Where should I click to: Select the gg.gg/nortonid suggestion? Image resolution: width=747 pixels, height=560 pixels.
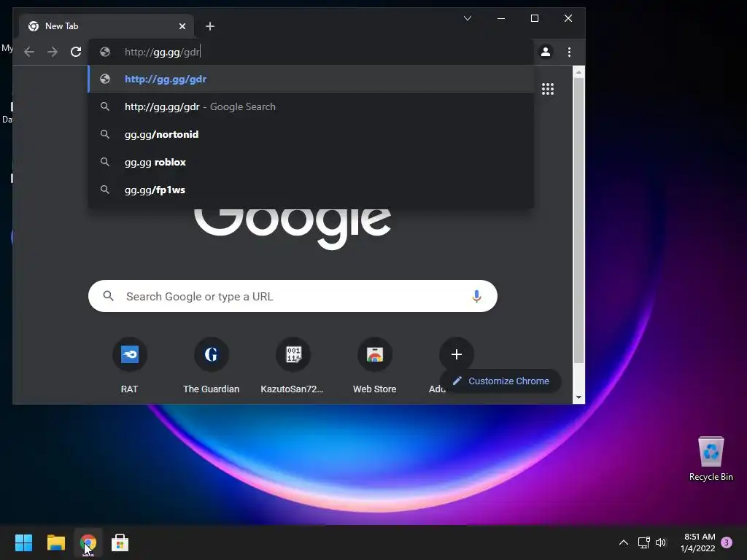coord(311,134)
